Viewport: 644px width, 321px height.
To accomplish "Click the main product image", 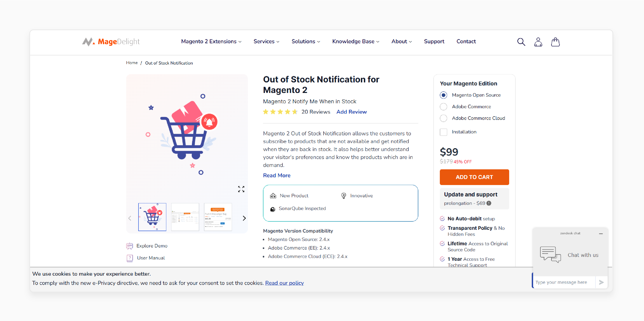I will pos(187,135).
